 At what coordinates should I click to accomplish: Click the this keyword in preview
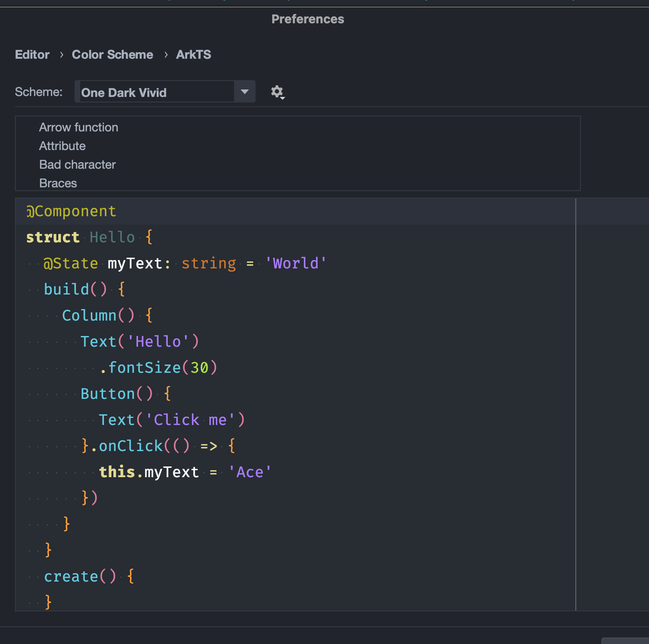[x=117, y=472]
